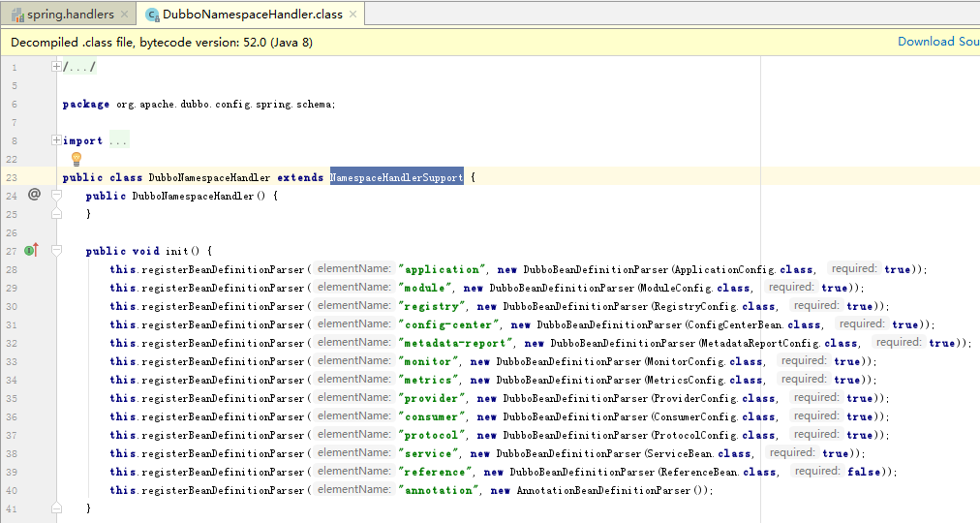Click ConfigCenterBean.class on line 31
Viewport: 980px width, 523px height.
tap(754, 324)
